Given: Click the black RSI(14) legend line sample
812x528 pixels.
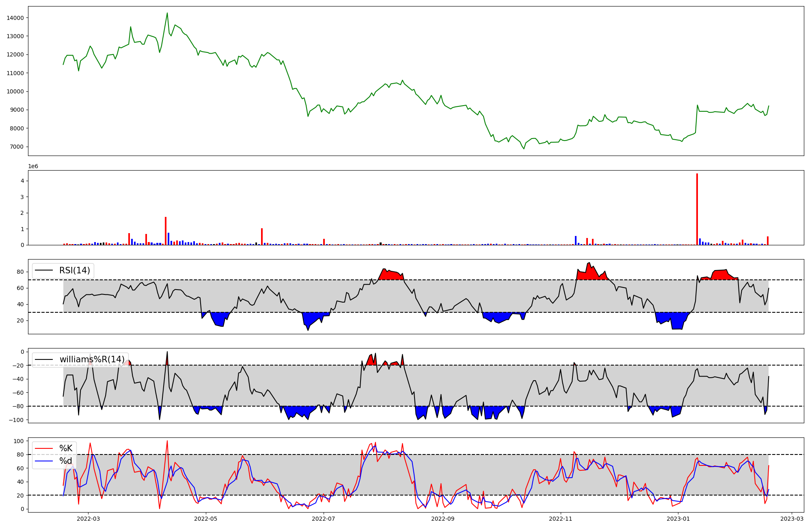Looking at the screenshot, I should click(x=44, y=270).
